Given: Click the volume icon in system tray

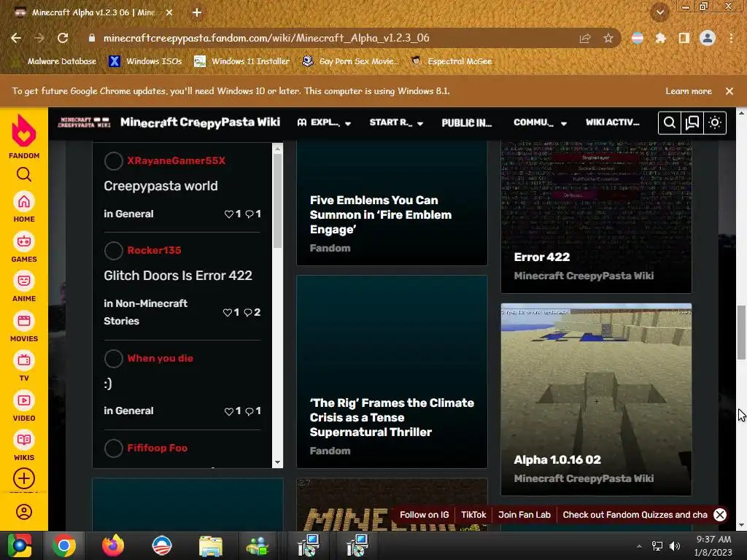Looking at the screenshot, I should pos(675,545).
